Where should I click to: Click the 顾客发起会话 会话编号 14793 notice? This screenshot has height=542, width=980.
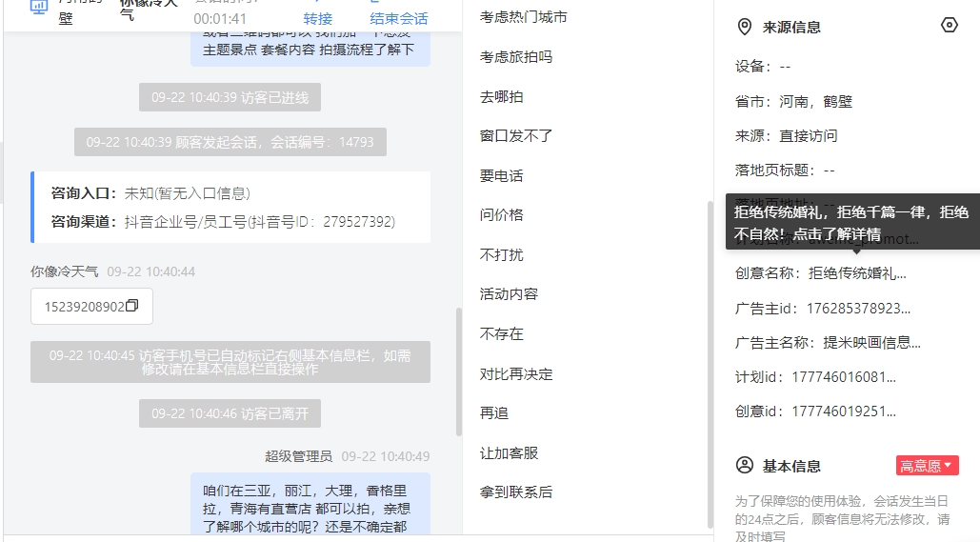coord(230,142)
